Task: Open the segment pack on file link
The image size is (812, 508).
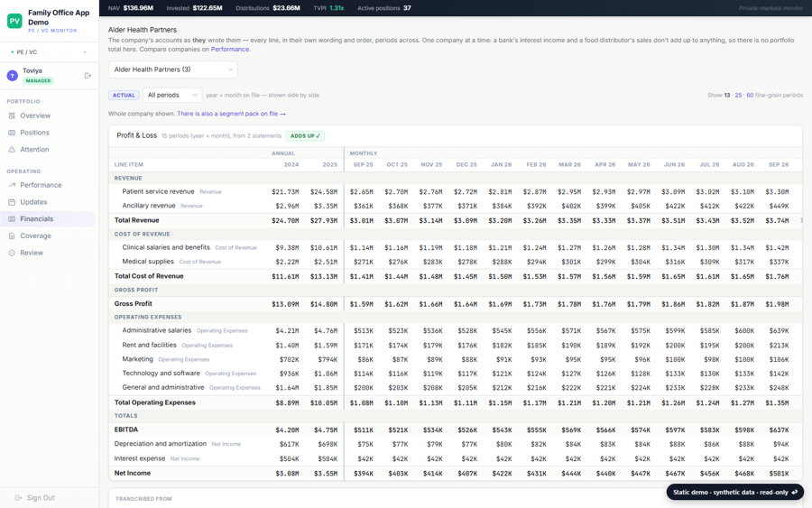Action: pyautogui.click(x=232, y=114)
